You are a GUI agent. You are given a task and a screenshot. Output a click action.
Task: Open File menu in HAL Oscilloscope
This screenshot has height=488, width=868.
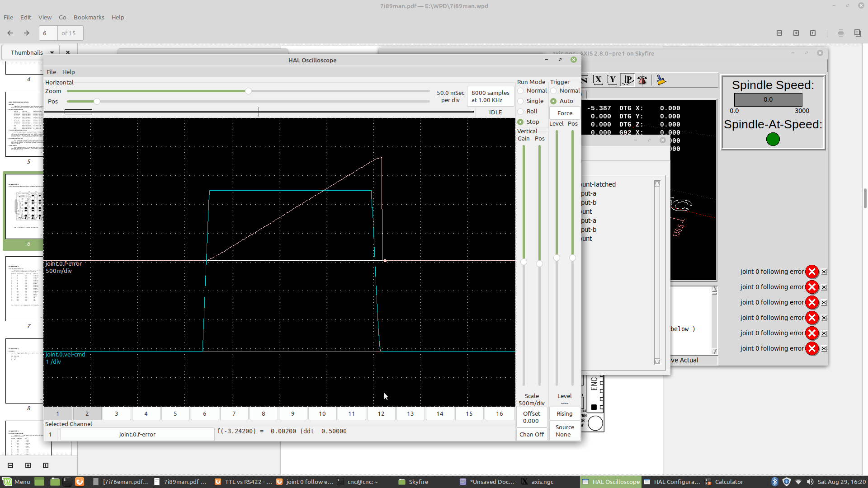click(51, 72)
